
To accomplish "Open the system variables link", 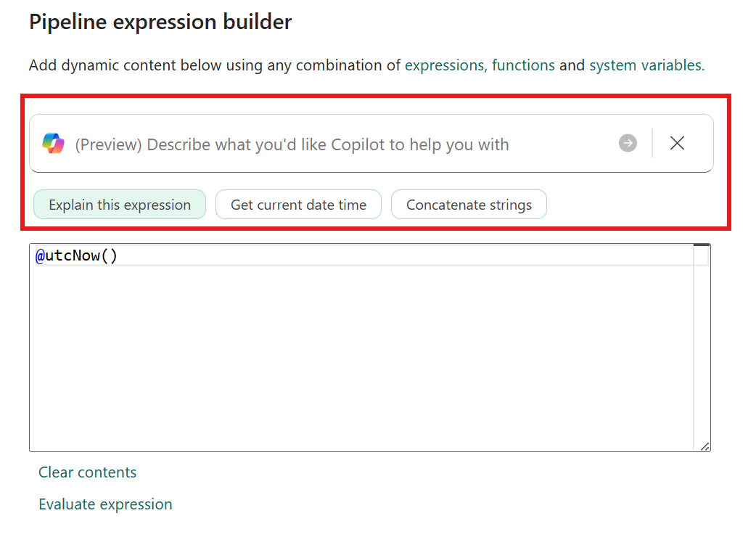I will tap(646, 65).
